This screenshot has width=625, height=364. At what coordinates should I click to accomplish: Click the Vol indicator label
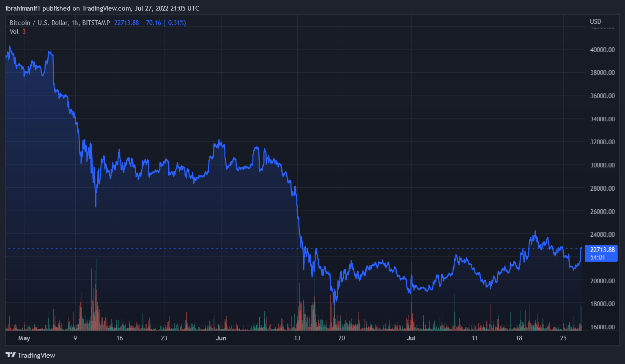pos(14,32)
